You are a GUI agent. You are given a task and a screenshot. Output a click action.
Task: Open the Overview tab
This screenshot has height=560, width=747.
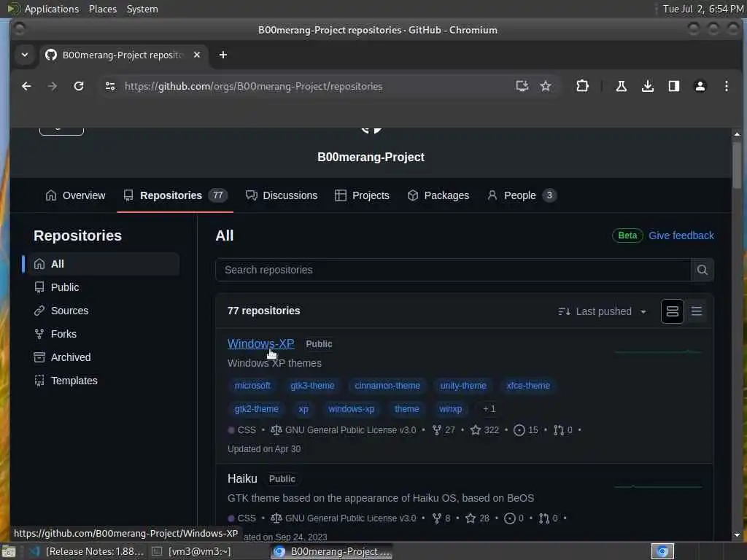coord(75,195)
